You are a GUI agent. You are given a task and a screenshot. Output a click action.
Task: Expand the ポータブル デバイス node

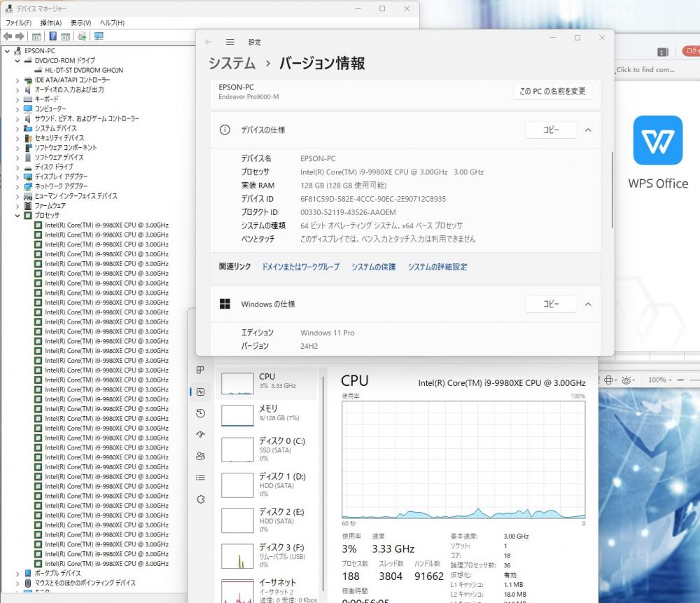coord(17,574)
